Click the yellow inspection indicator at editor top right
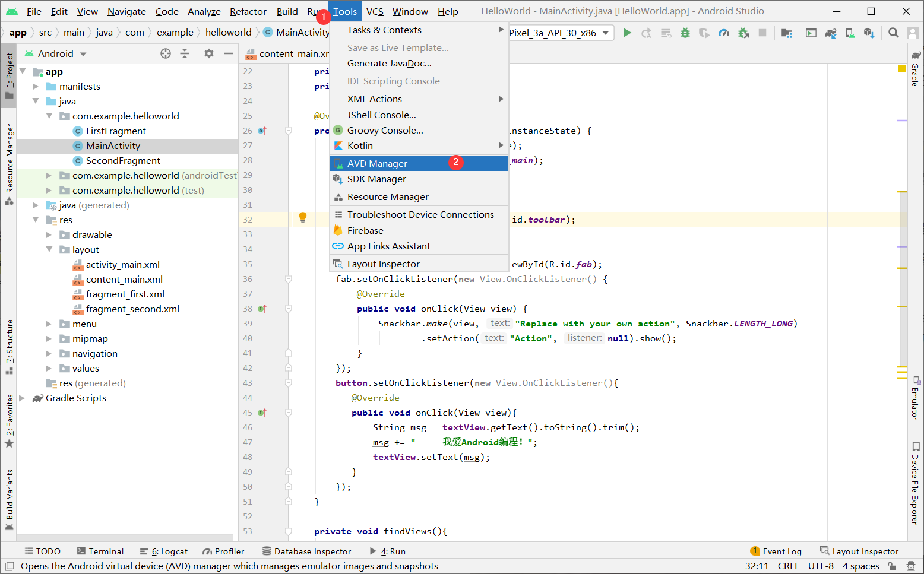The height and width of the screenshot is (574, 924). pyautogui.click(x=902, y=69)
